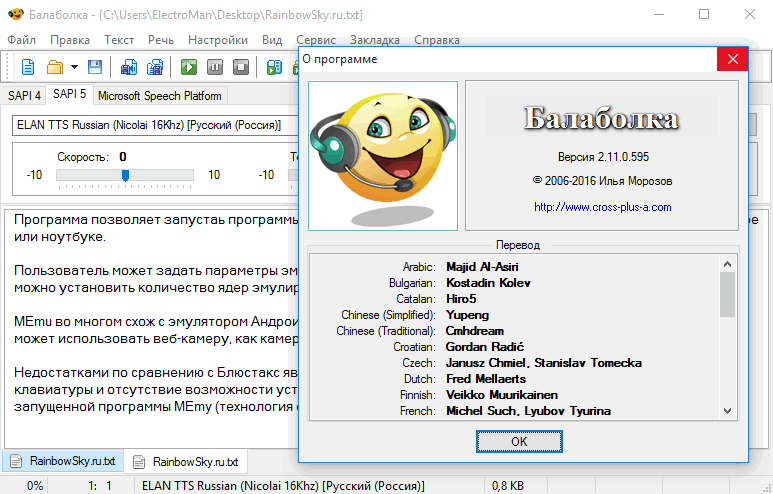Open the Настройки menu
The height and width of the screenshot is (494, 773).
pyautogui.click(x=218, y=40)
